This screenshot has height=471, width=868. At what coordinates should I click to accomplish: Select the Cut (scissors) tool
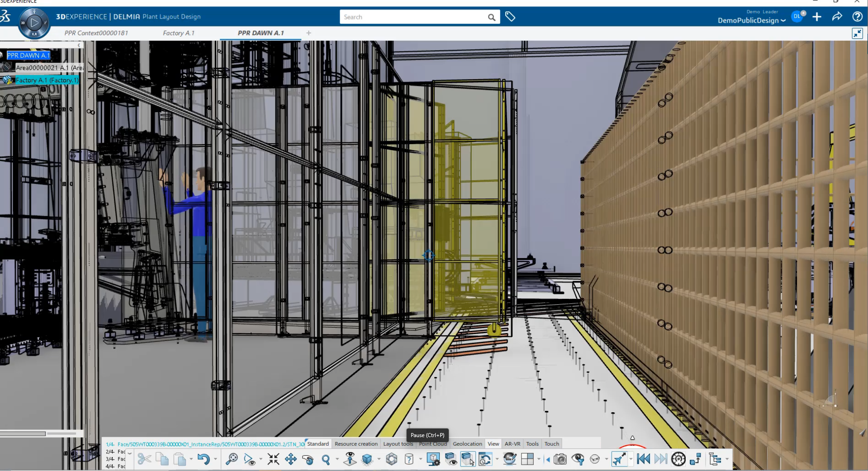[x=144, y=459]
